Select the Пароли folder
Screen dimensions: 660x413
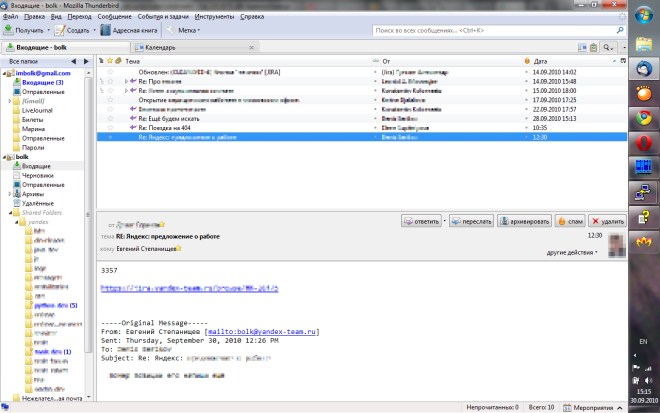pos(33,147)
